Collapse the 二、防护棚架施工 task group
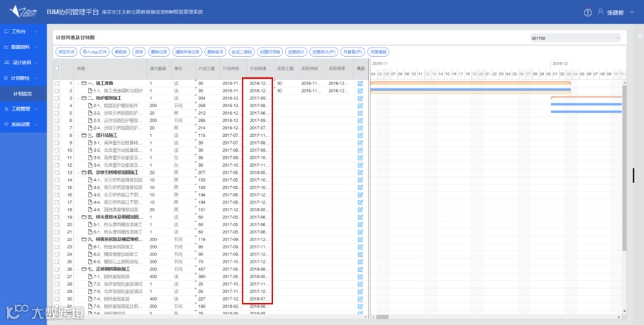644x325 pixels. pyautogui.click(x=78, y=98)
